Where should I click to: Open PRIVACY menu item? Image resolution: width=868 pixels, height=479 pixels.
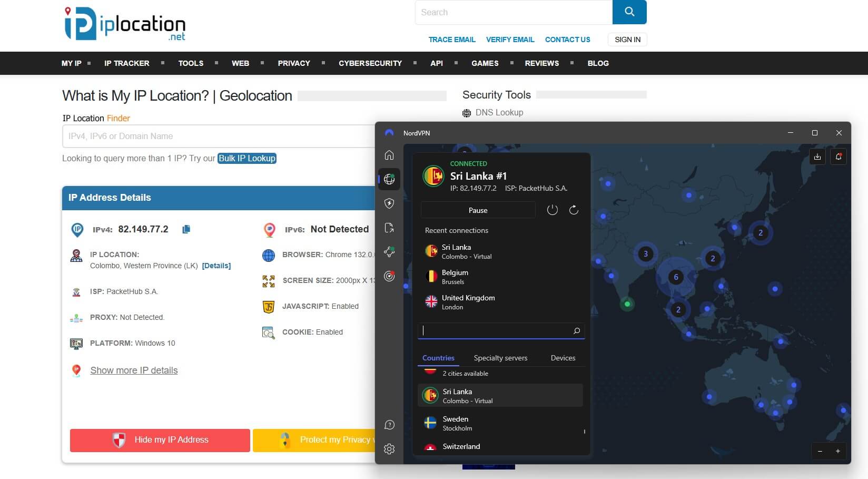pos(294,63)
